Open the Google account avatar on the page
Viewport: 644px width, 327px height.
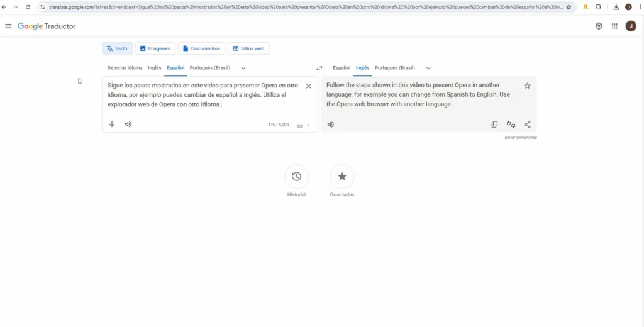[x=630, y=26]
